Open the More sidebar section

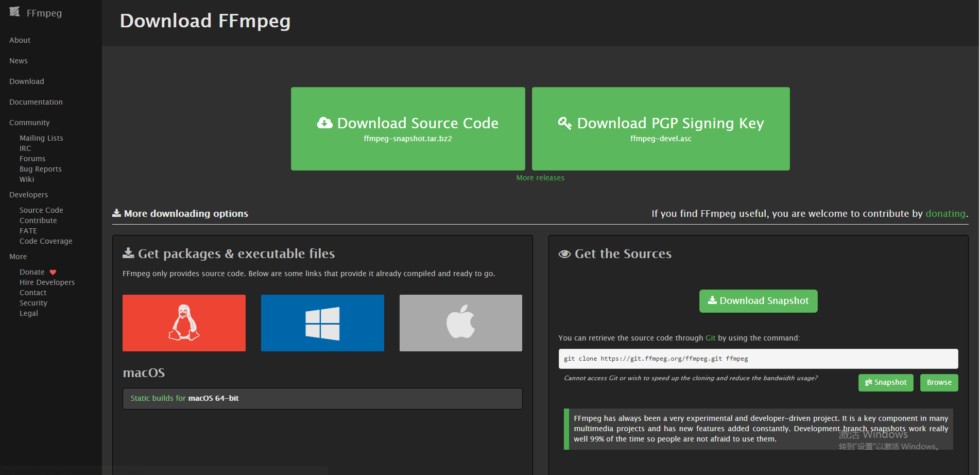(x=18, y=257)
